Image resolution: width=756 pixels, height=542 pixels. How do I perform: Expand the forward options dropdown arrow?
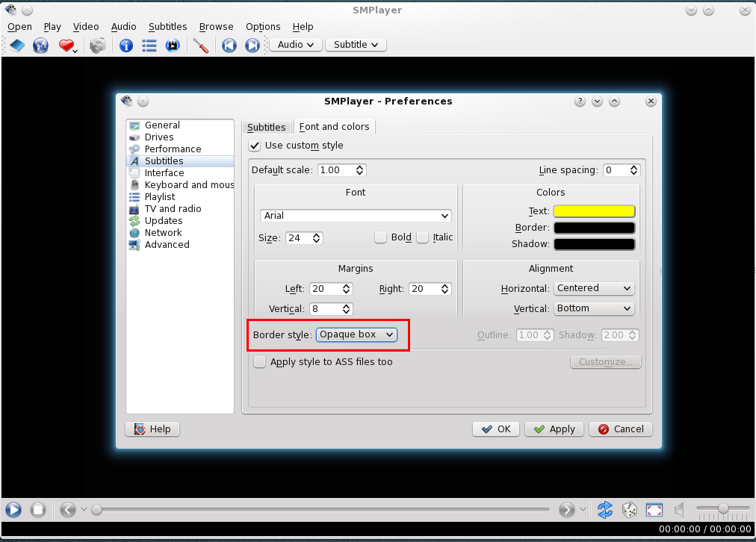point(583,510)
